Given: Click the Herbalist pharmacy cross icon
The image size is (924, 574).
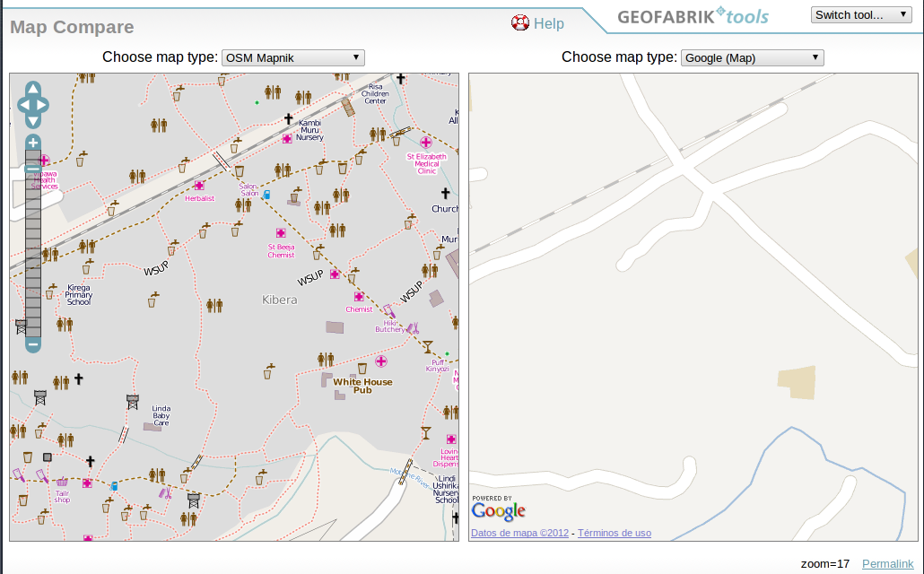Looking at the screenshot, I should (199, 186).
